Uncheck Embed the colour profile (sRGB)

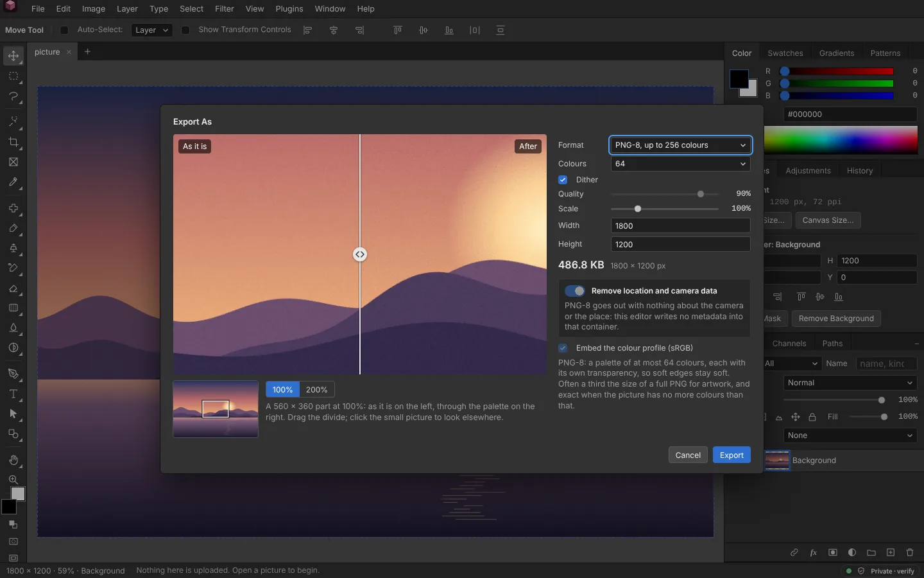563,348
